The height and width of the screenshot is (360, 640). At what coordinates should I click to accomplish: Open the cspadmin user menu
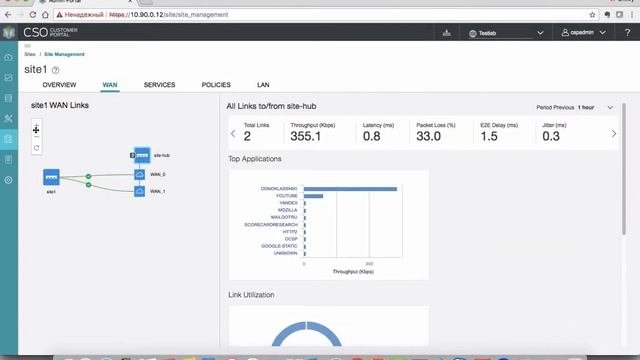tap(584, 33)
